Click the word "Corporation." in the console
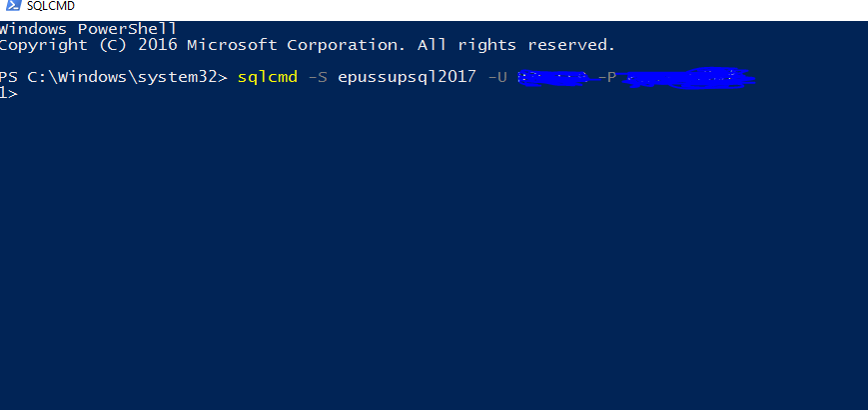The image size is (868, 410). 346,45
